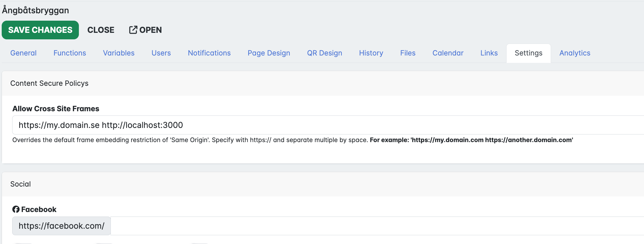Switch to Page Design tab
Screen dimensions: 644x244
click(269, 53)
